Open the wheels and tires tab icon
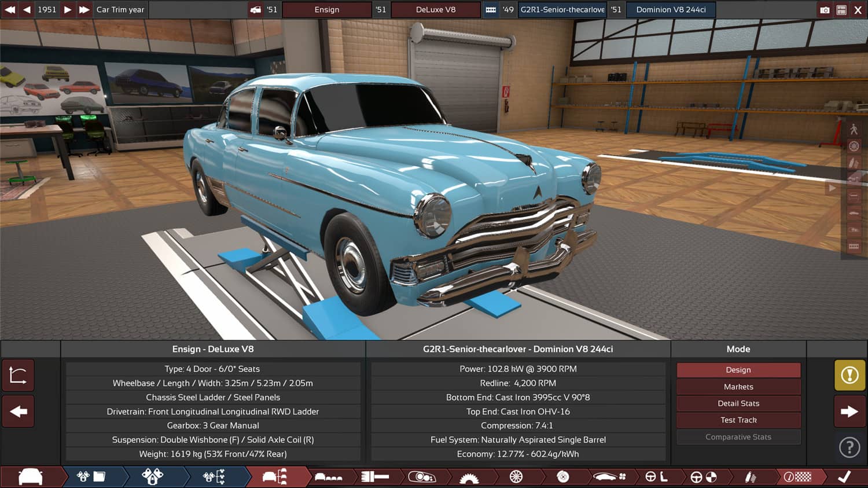 click(x=517, y=476)
